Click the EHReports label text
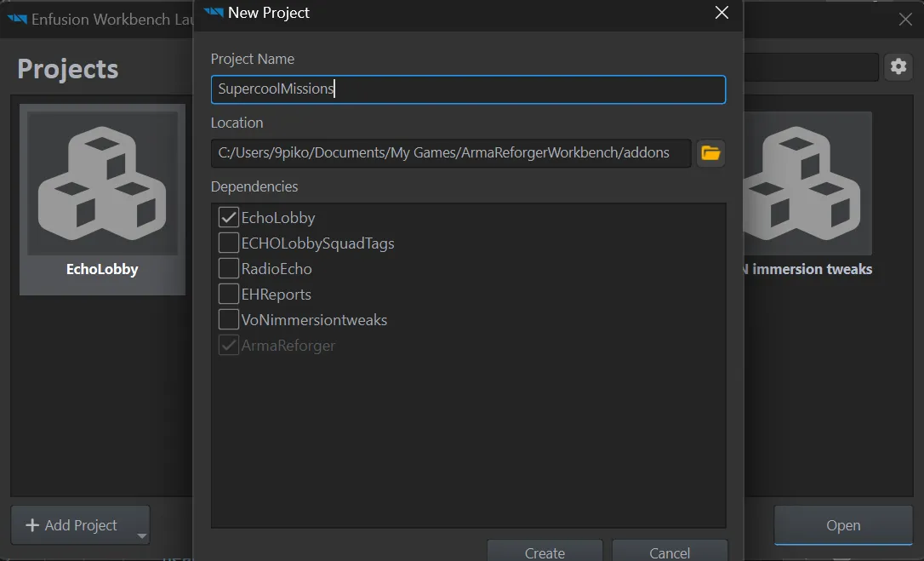Screen dimensions: 924x561 coord(276,294)
